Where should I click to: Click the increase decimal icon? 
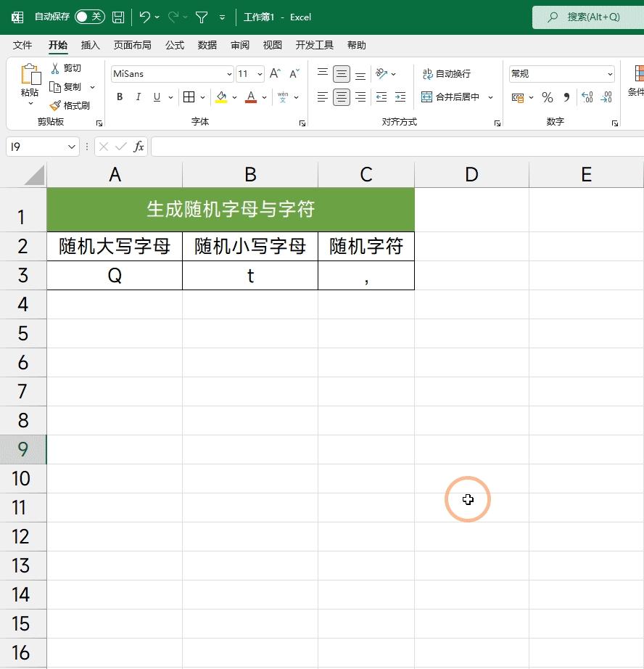point(587,97)
